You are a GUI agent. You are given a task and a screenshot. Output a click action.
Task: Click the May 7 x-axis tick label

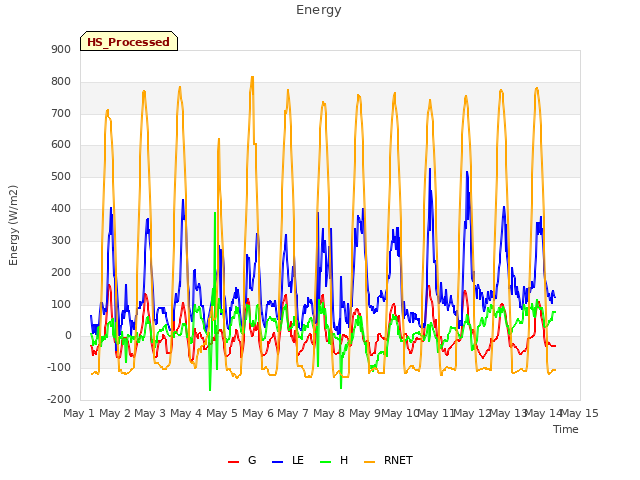point(293,413)
